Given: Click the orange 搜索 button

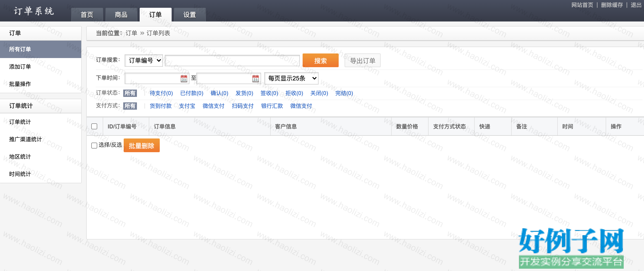Looking at the screenshot, I should click(x=320, y=61).
